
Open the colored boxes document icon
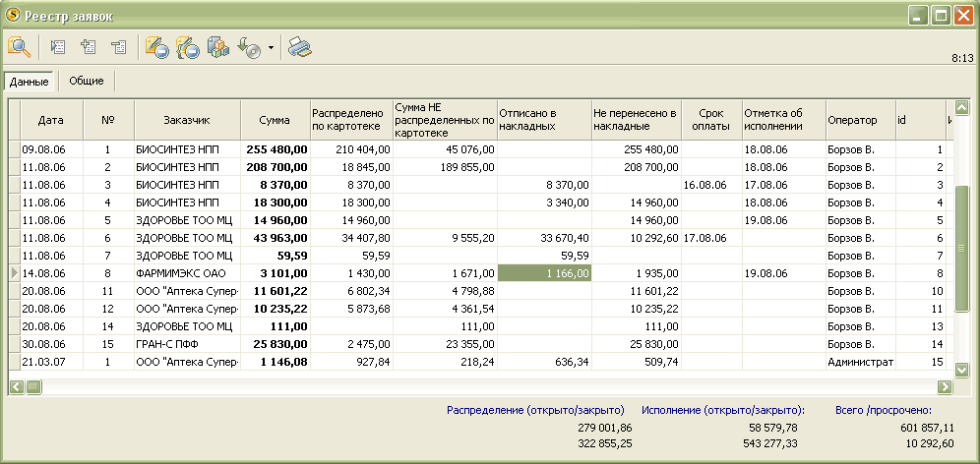(x=217, y=47)
